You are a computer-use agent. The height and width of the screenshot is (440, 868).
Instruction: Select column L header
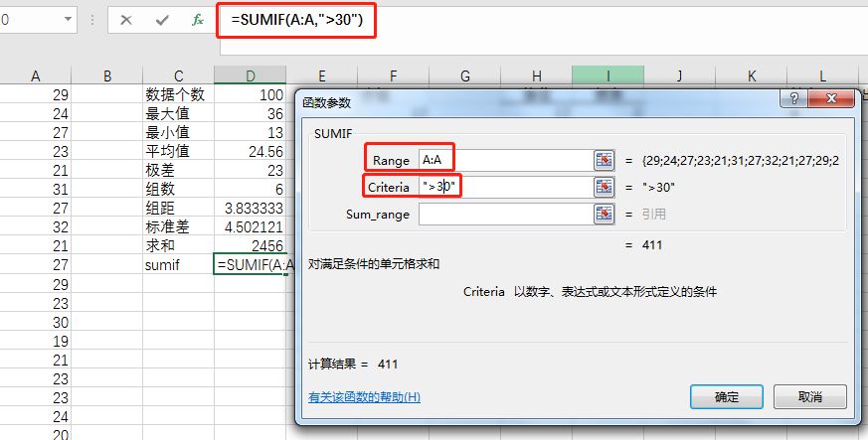click(822, 75)
